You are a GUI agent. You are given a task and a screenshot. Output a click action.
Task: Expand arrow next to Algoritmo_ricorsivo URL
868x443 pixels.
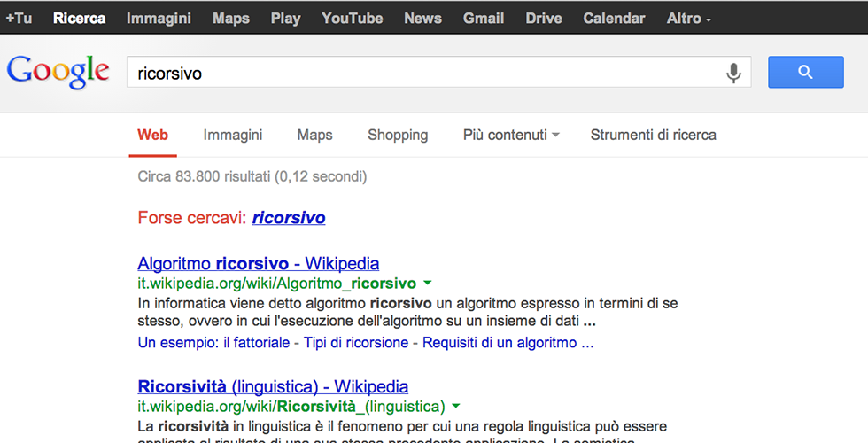point(429,284)
